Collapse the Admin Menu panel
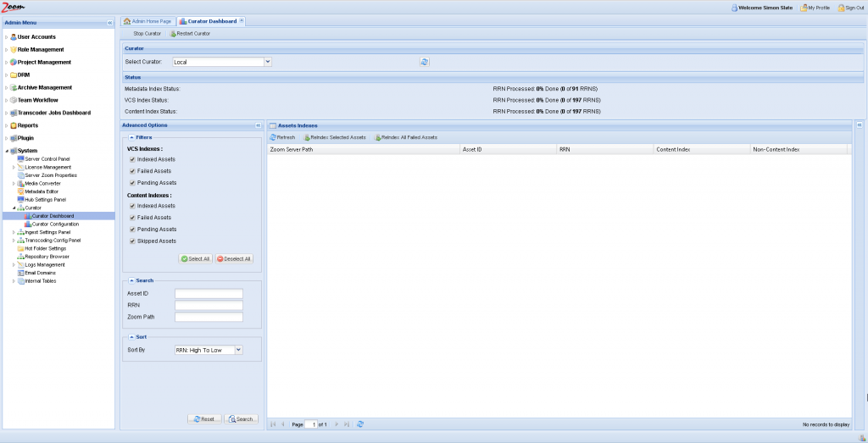The width and height of the screenshot is (868, 443). point(110,23)
